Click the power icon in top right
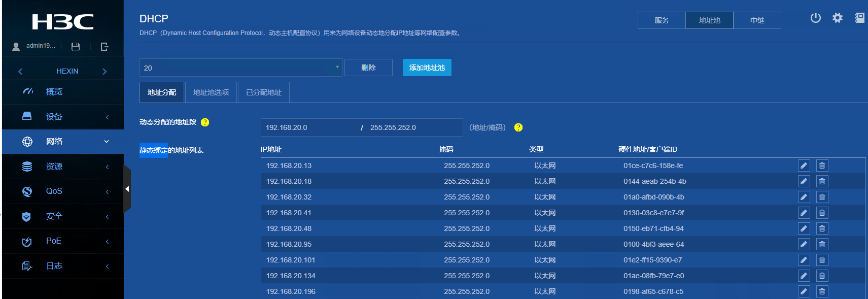 (x=815, y=18)
